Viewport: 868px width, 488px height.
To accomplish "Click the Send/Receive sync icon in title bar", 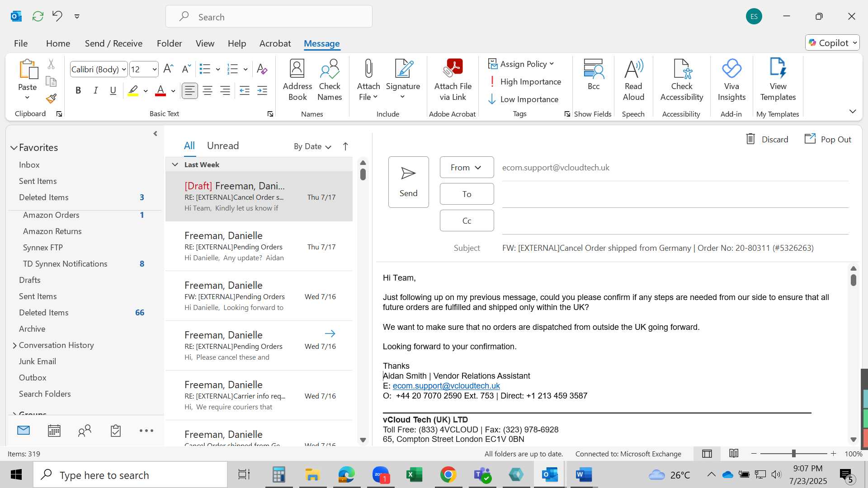I will (x=38, y=17).
